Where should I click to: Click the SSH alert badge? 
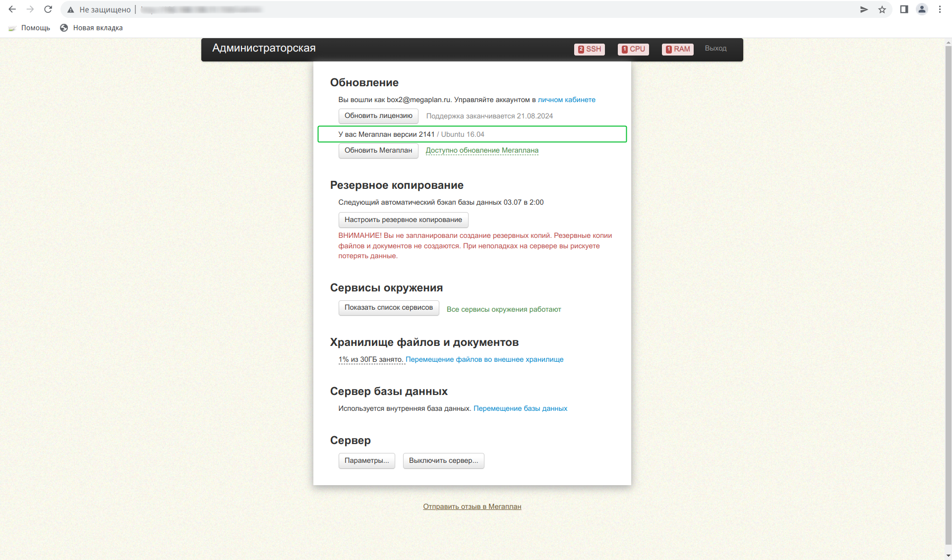pos(590,49)
